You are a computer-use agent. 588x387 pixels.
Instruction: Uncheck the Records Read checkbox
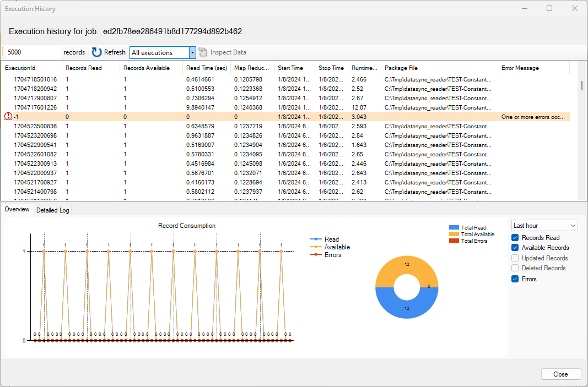(515, 238)
